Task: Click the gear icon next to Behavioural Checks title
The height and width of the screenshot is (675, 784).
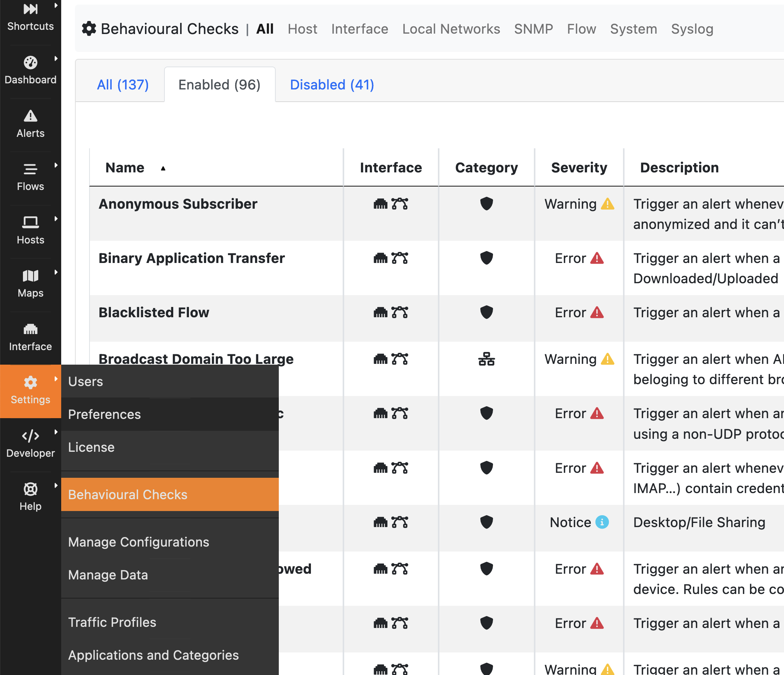Action: [x=89, y=28]
